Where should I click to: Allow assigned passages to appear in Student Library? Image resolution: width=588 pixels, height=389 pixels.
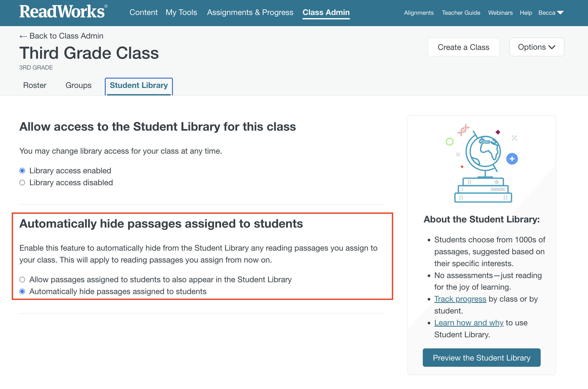(22, 280)
